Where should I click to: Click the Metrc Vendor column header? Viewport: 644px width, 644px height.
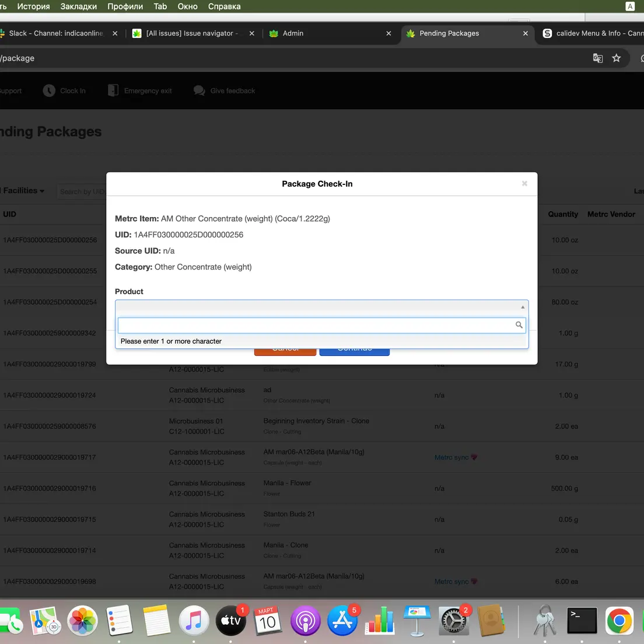(x=611, y=214)
